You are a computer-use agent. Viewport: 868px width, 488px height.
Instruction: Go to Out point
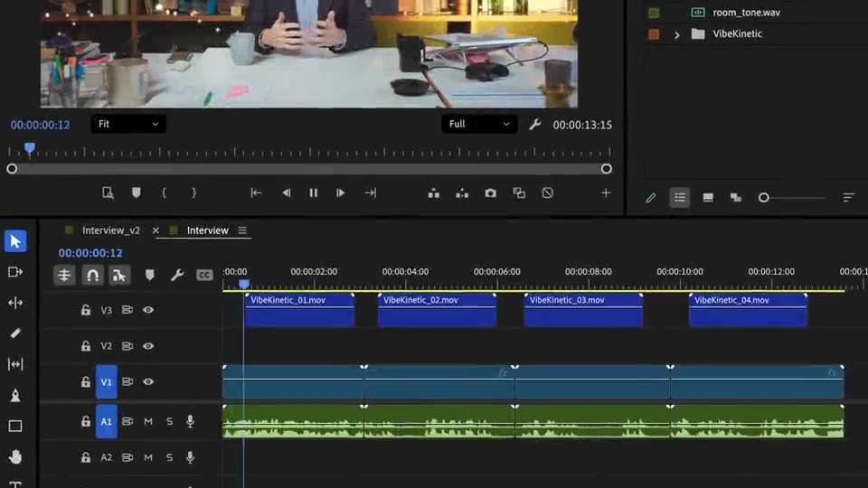pyautogui.click(x=371, y=192)
